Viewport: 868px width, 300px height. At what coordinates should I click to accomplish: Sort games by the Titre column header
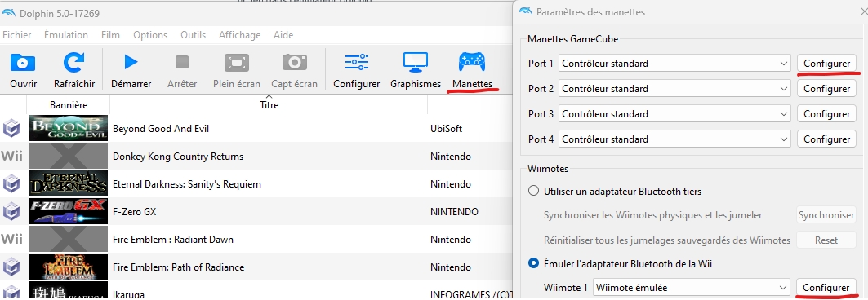[x=269, y=104]
